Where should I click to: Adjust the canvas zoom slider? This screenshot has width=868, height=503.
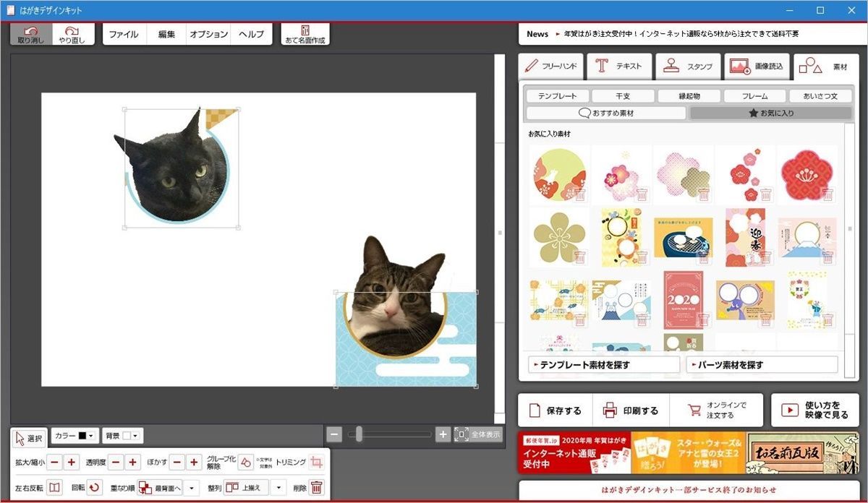[x=359, y=435]
